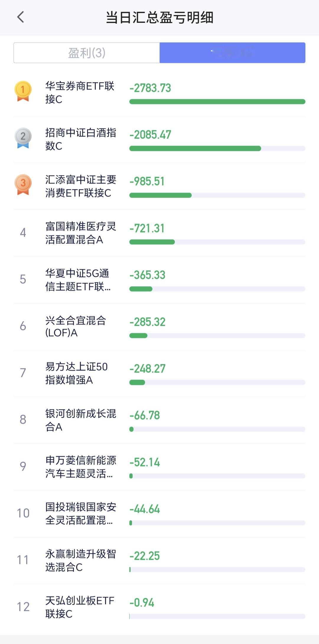Select 国投瑞银国家安全灵活配置 row
The width and height of the screenshot is (319, 644).
pos(159,514)
